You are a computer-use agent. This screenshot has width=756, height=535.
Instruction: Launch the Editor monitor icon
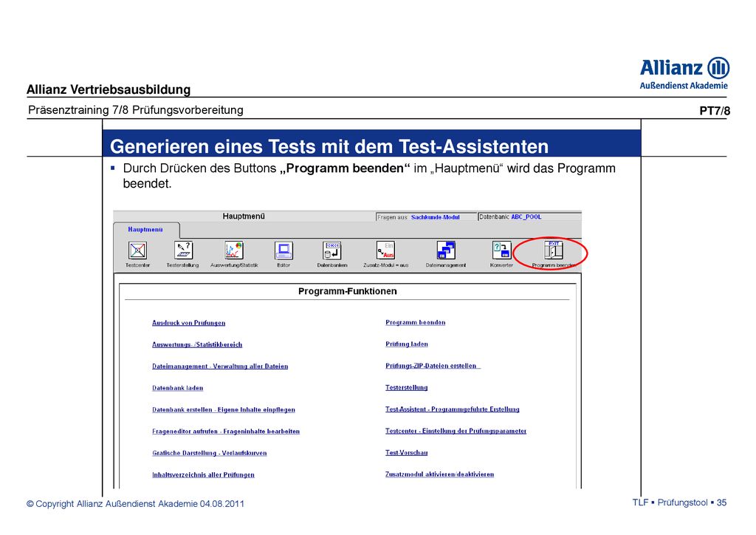[283, 251]
